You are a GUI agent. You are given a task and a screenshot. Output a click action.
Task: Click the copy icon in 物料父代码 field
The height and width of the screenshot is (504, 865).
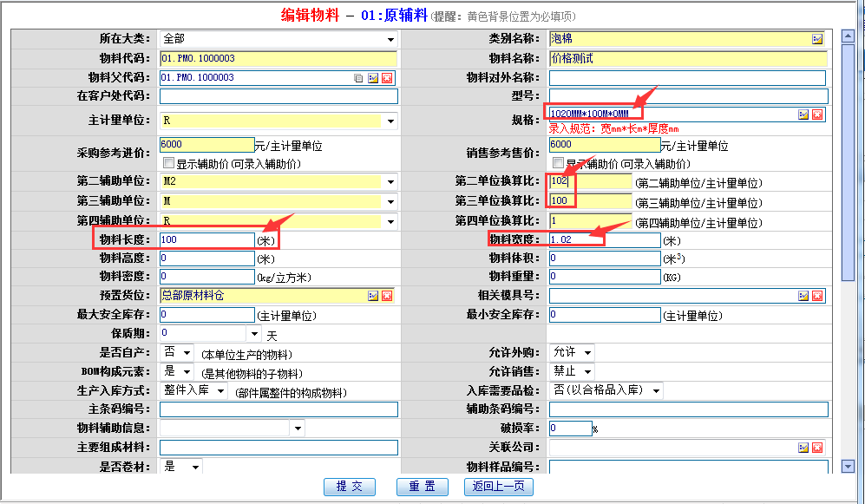pyautogui.click(x=358, y=78)
